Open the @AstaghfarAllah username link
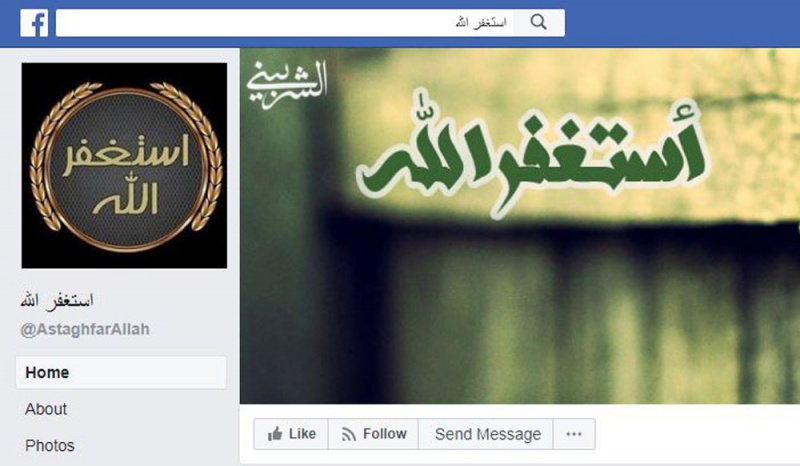This screenshot has width=800, height=466. tap(85, 329)
